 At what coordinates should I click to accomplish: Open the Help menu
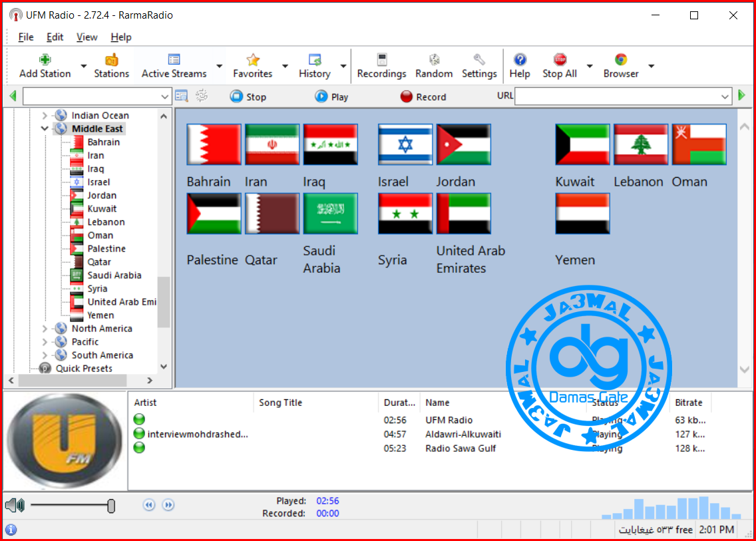coord(120,37)
